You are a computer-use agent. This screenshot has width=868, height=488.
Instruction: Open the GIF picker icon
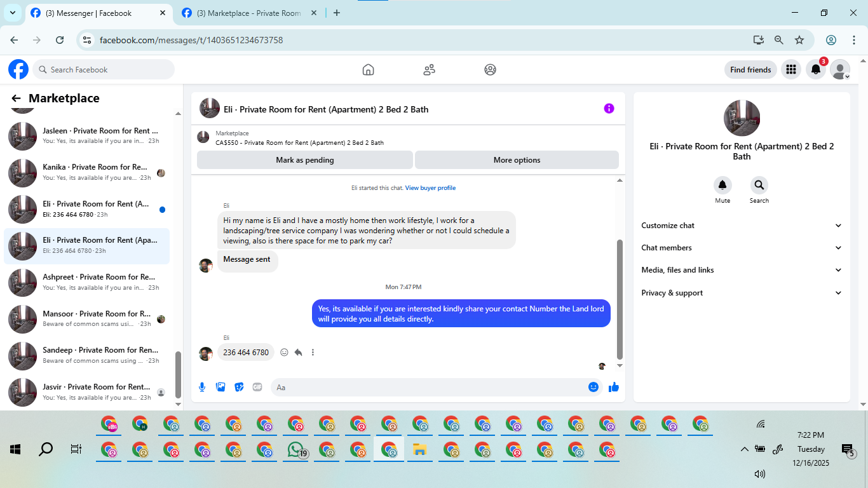pyautogui.click(x=257, y=387)
